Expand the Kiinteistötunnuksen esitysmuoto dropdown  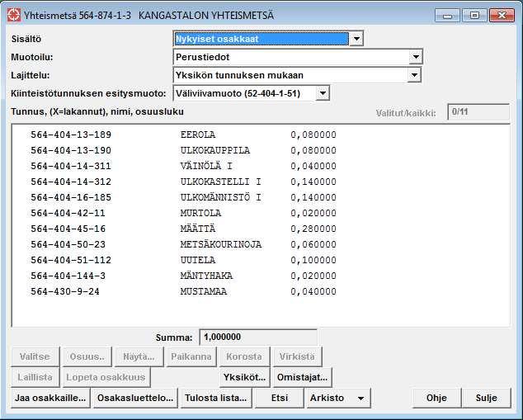(323, 93)
